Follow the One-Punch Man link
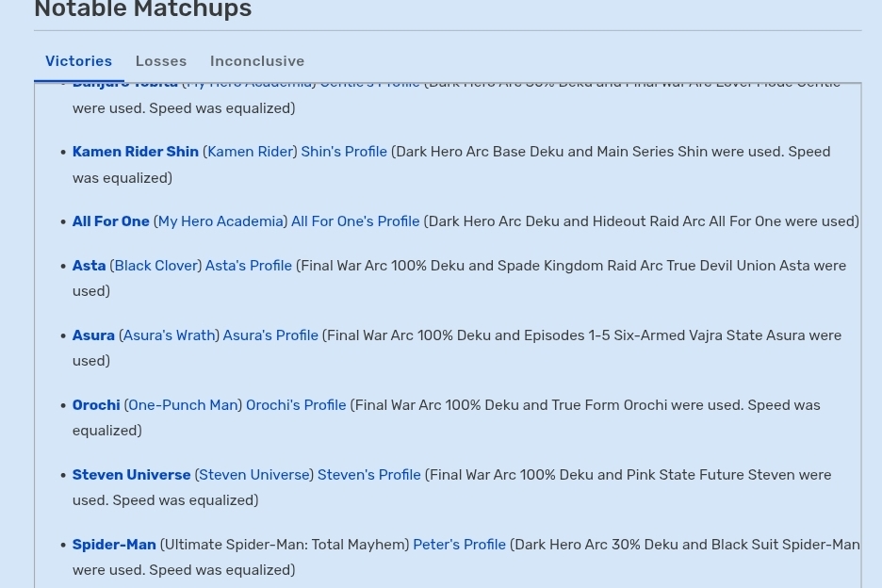Viewport: 882px width, 588px height. click(183, 404)
